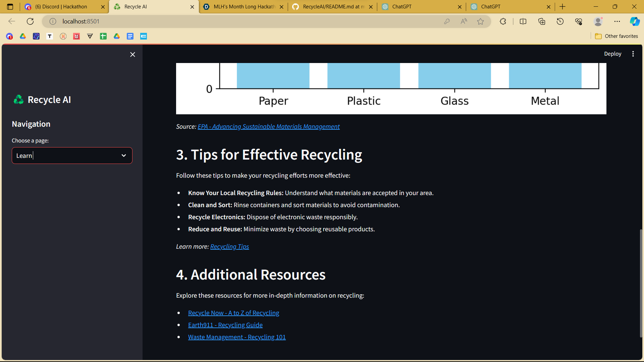
Task: Switch to the Discord Hackathon tab
Action: click(61, 7)
